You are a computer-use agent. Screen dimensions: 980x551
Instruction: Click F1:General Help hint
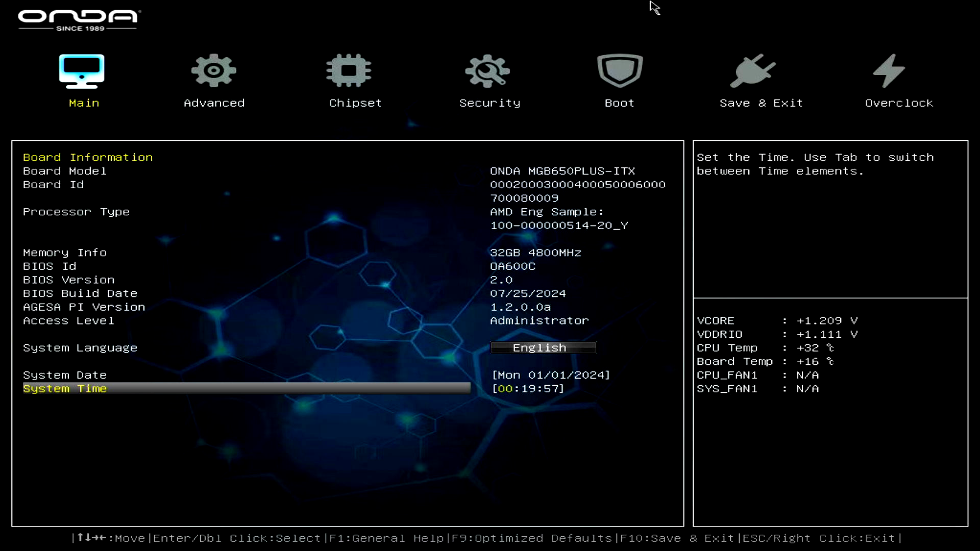pos(386,538)
